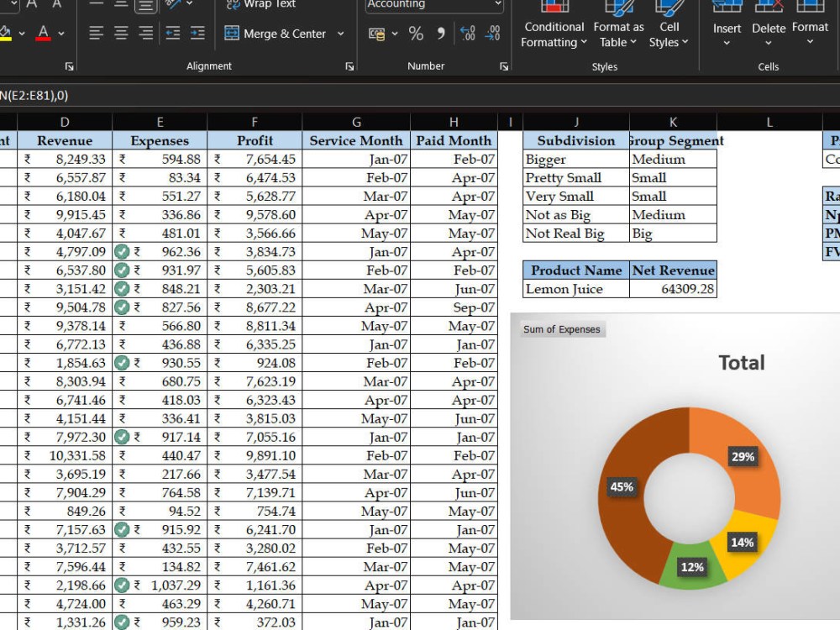
Task: Select the Net Revenue header cell
Action: [x=674, y=270]
